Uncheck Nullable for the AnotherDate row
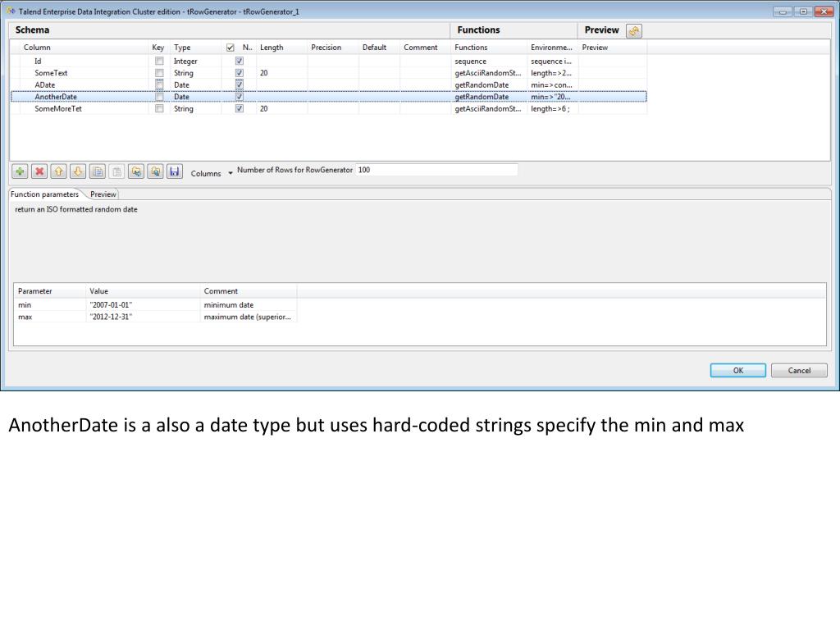Screen dimensions: 840x630 [240, 97]
